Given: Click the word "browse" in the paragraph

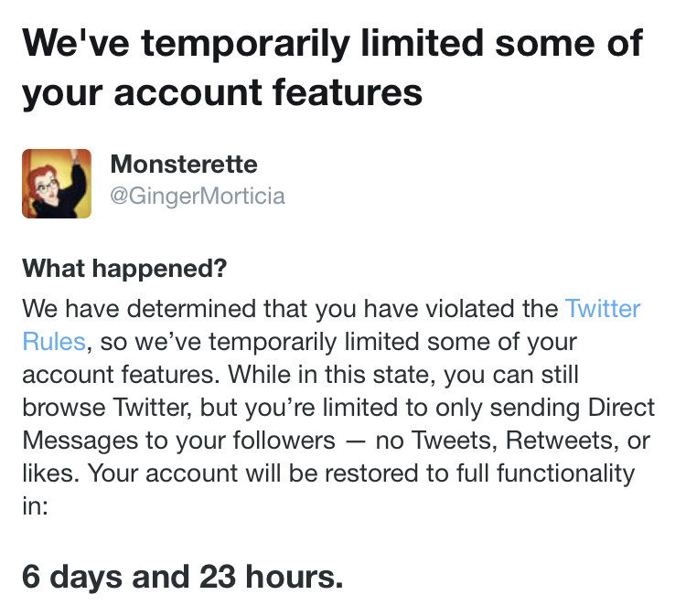Looking at the screenshot, I should (64, 408).
